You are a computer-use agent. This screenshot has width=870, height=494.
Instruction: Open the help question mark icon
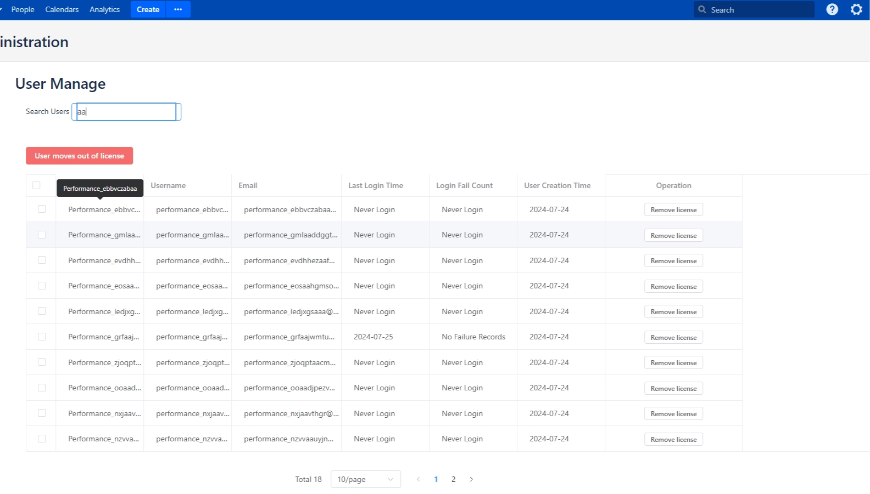coord(832,9)
